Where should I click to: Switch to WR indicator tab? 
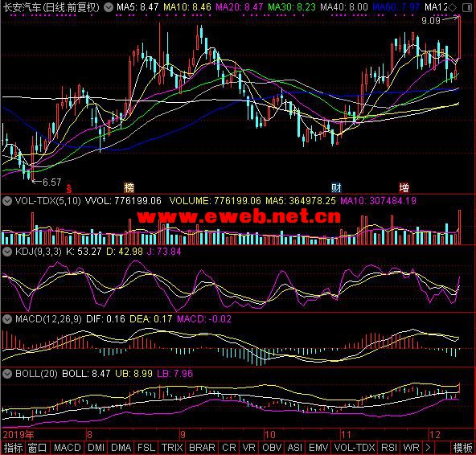click(x=411, y=448)
